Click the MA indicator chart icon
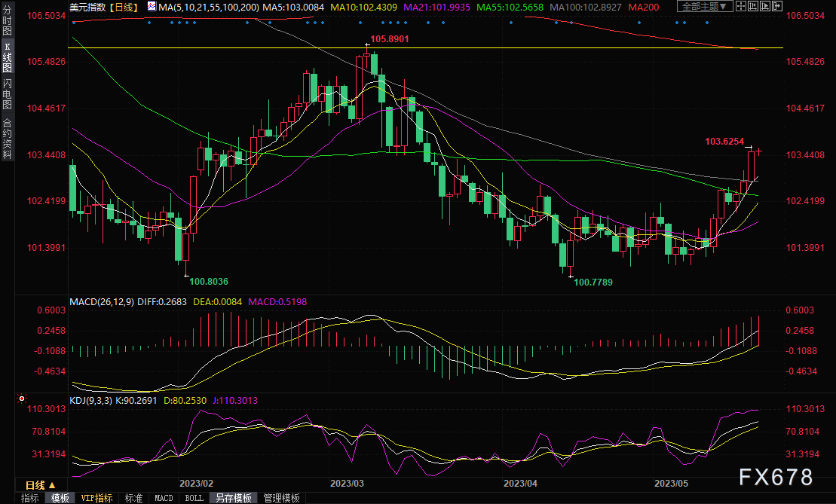The width and height of the screenshot is (836, 504). (x=152, y=7)
